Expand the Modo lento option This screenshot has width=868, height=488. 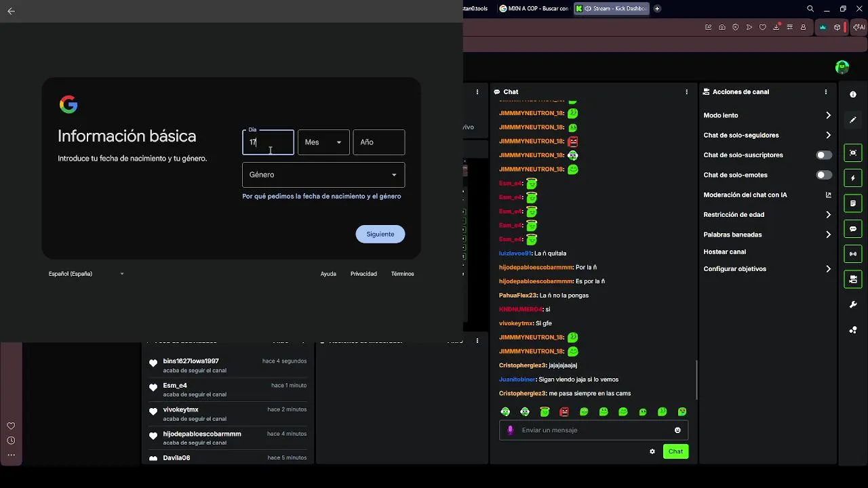tap(767, 115)
